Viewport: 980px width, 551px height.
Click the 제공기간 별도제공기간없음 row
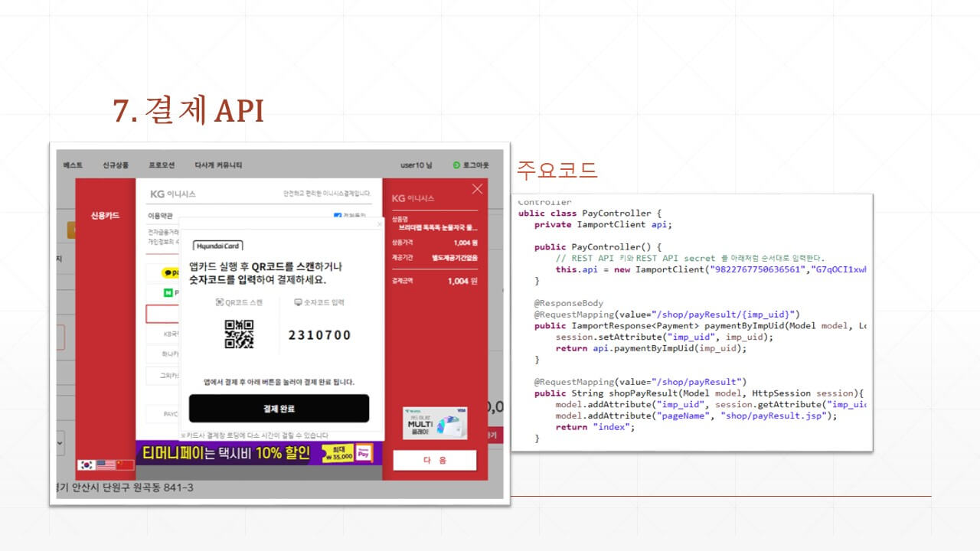coord(435,258)
